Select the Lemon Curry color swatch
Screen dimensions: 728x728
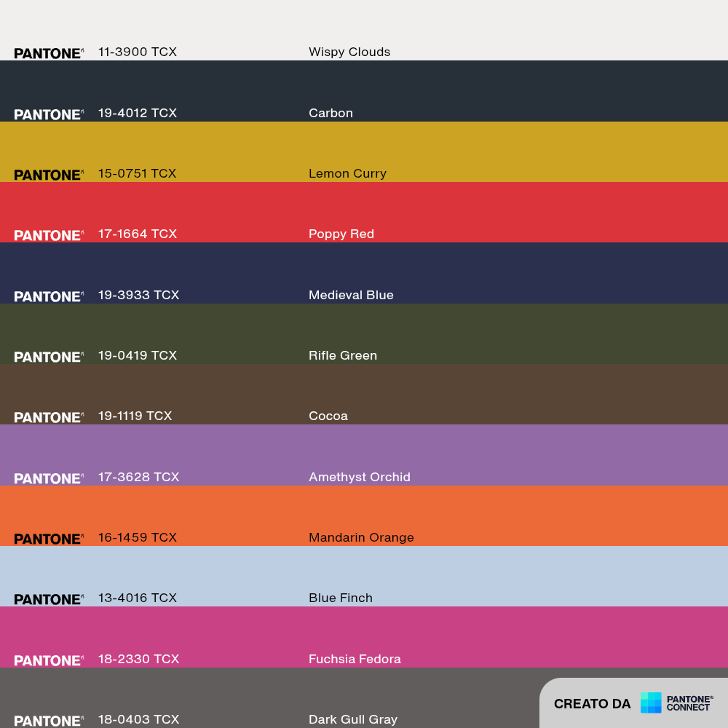pos(364,152)
